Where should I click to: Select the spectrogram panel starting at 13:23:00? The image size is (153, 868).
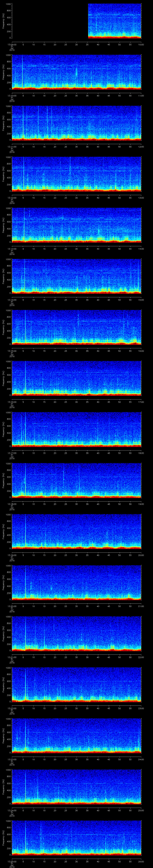[x=77, y=736]
